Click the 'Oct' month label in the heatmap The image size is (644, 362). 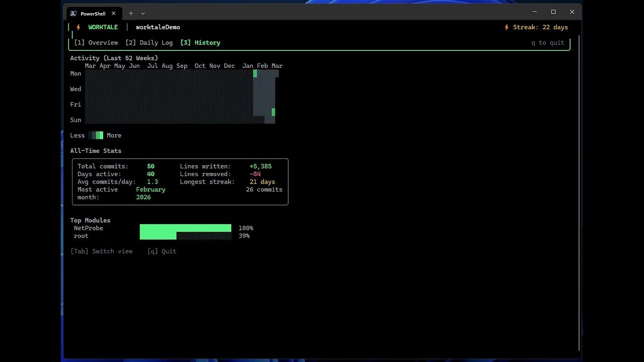200,66
